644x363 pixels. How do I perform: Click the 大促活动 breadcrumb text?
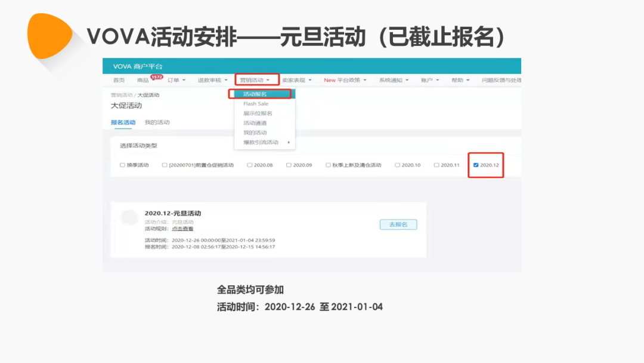(x=148, y=95)
